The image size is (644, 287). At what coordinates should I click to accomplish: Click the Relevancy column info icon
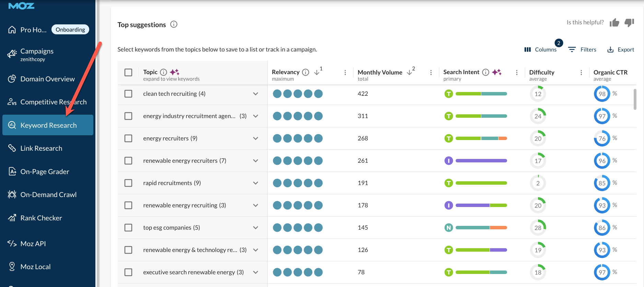tap(305, 72)
